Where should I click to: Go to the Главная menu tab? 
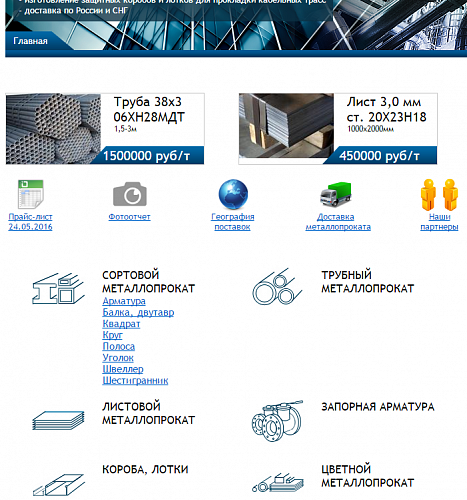pos(30,41)
